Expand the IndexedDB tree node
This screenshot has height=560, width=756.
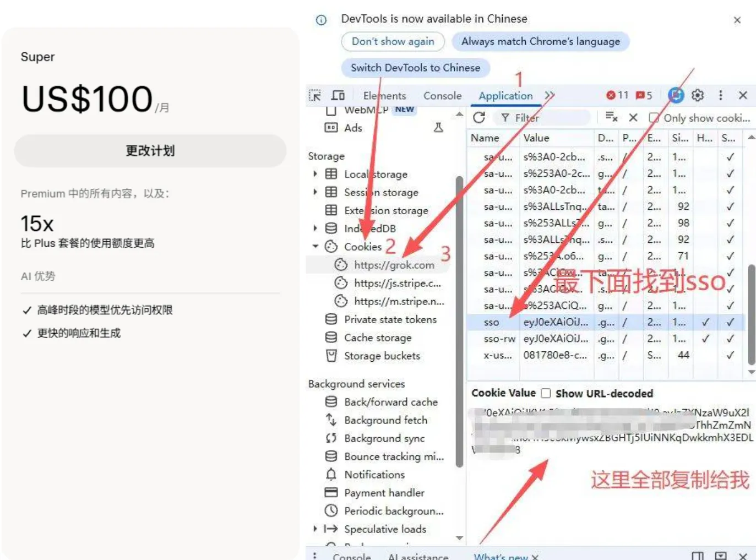pos(315,228)
